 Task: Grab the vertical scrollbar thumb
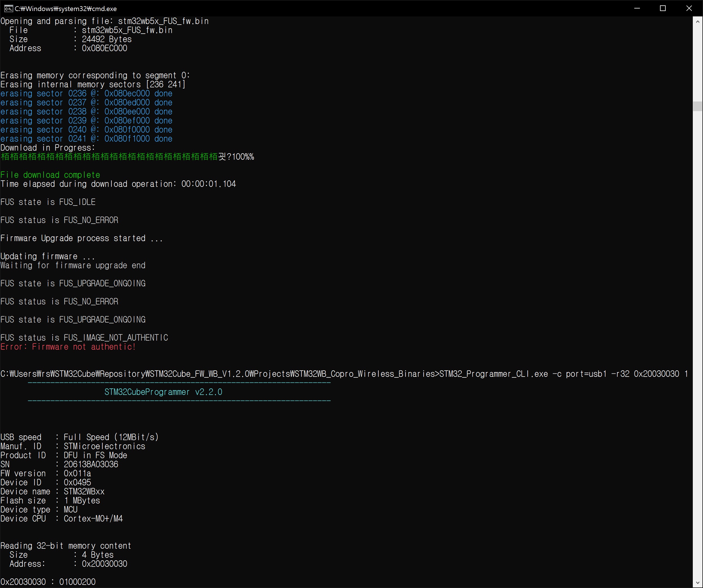(x=697, y=106)
